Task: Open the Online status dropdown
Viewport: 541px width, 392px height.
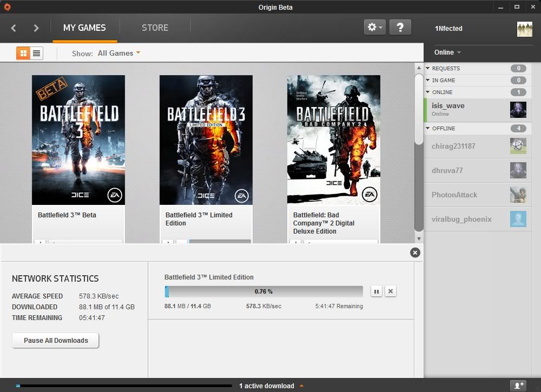Action: point(447,52)
